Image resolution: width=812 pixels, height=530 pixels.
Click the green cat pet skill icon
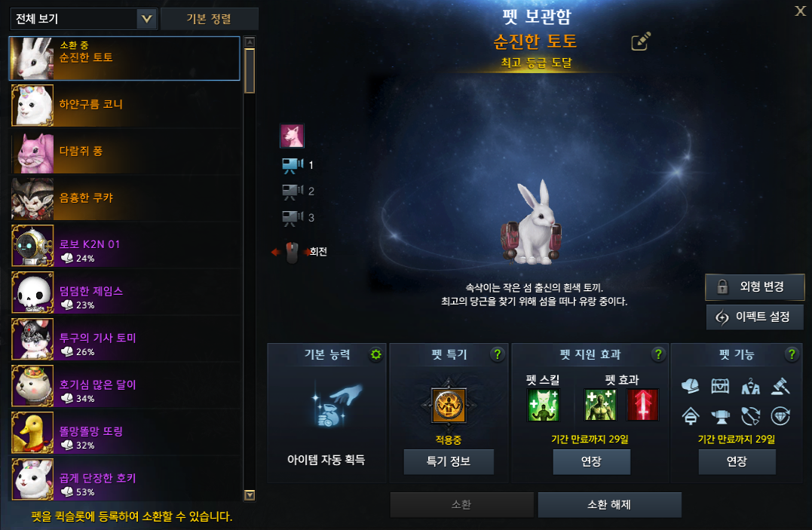pos(543,405)
